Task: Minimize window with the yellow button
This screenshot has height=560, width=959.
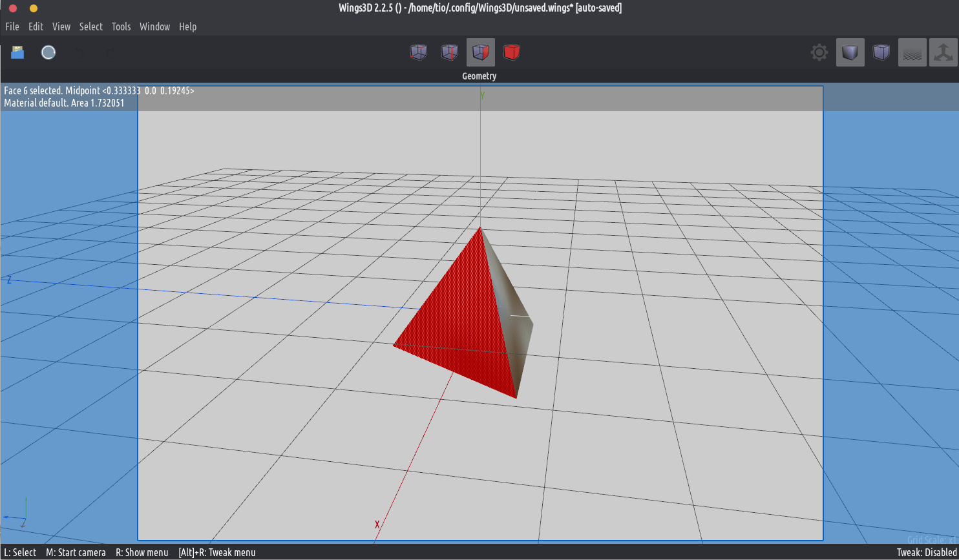Action: [x=34, y=8]
